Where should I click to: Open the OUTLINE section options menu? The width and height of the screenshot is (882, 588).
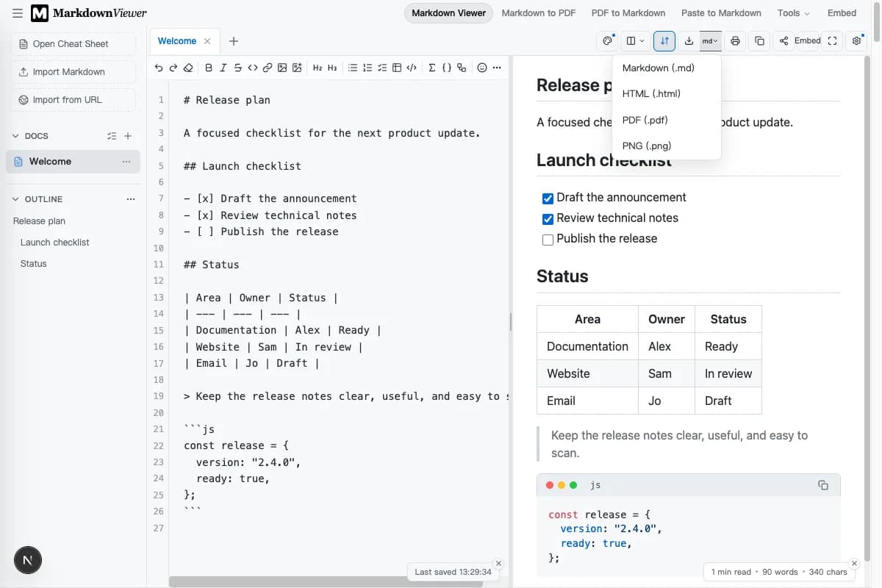[x=131, y=199]
